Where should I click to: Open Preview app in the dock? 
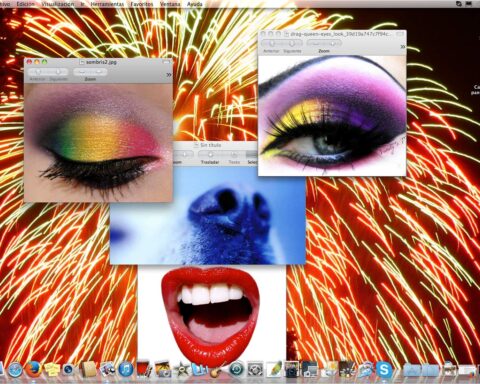tap(107, 369)
